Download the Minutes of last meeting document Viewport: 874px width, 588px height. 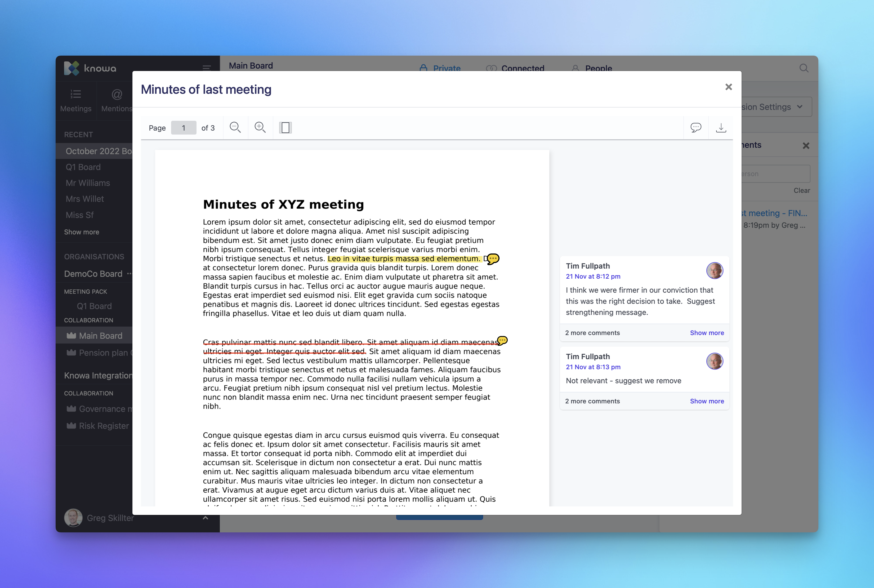tap(721, 127)
